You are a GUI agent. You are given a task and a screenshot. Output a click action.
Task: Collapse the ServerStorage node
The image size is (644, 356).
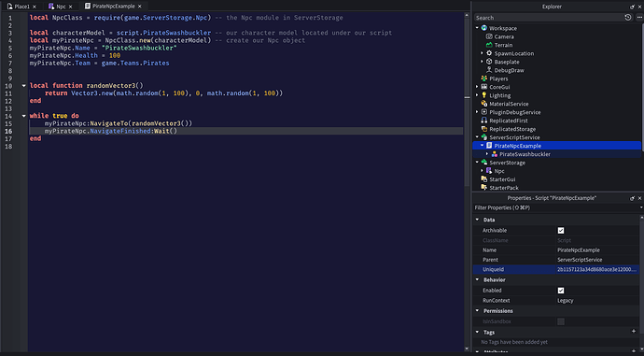pyautogui.click(x=477, y=163)
